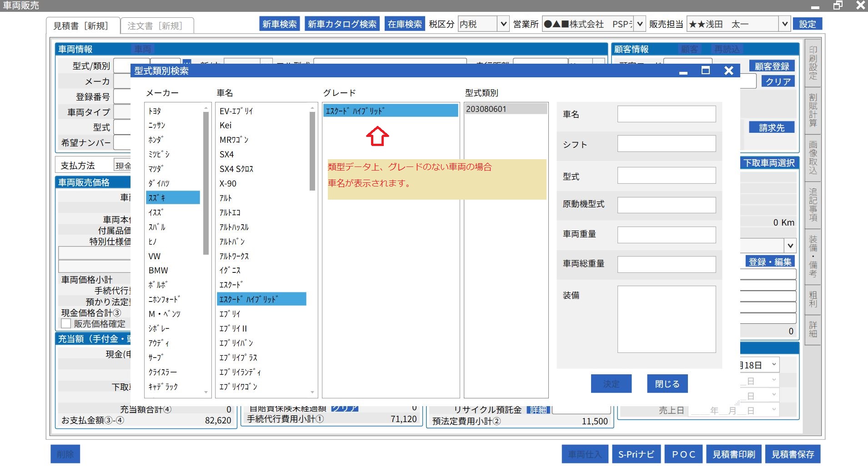
Task: Click the 新車カタログ検索 button
Action: (342, 24)
